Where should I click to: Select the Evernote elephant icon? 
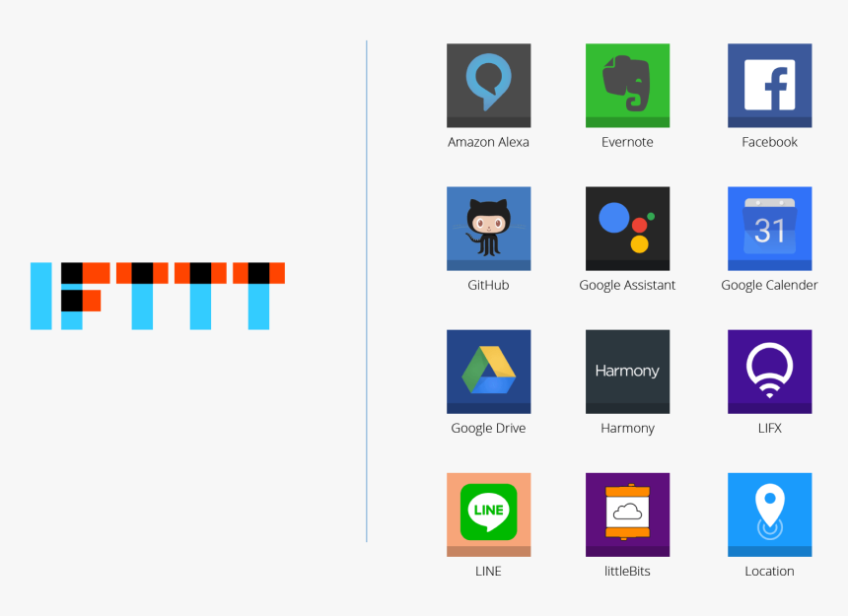click(x=627, y=86)
